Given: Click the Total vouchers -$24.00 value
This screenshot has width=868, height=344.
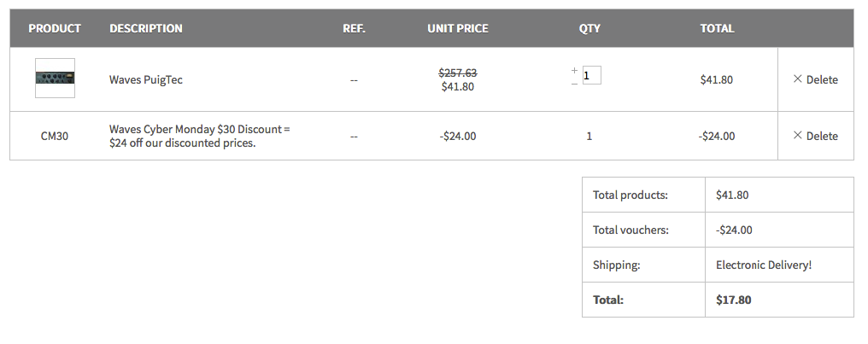Looking at the screenshot, I should (x=734, y=230).
